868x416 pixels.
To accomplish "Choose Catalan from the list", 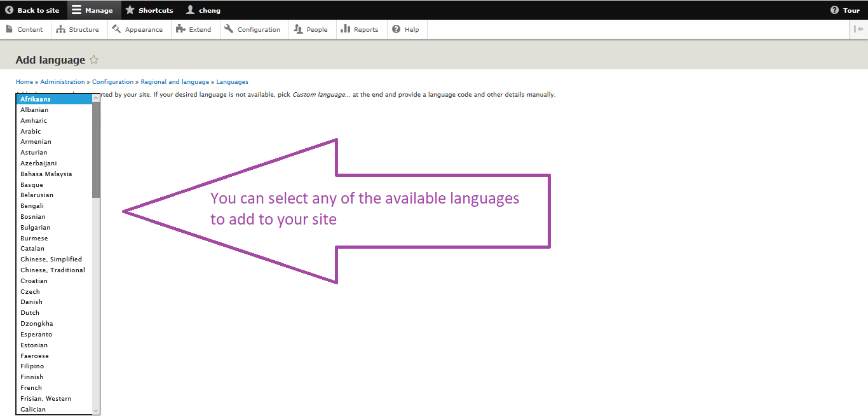I will click(x=54, y=249).
